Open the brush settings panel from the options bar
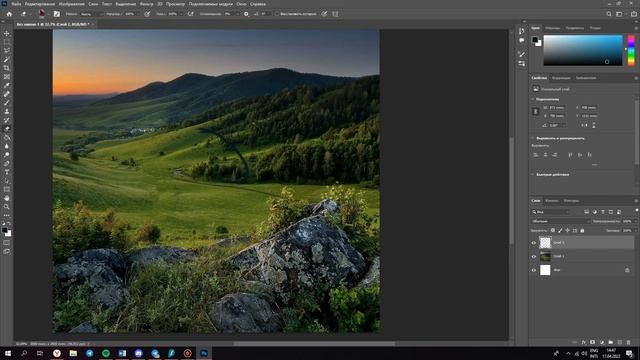Image resolution: width=640 pixels, height=360 pixels. pyautogui.click(x=57, y=14)
